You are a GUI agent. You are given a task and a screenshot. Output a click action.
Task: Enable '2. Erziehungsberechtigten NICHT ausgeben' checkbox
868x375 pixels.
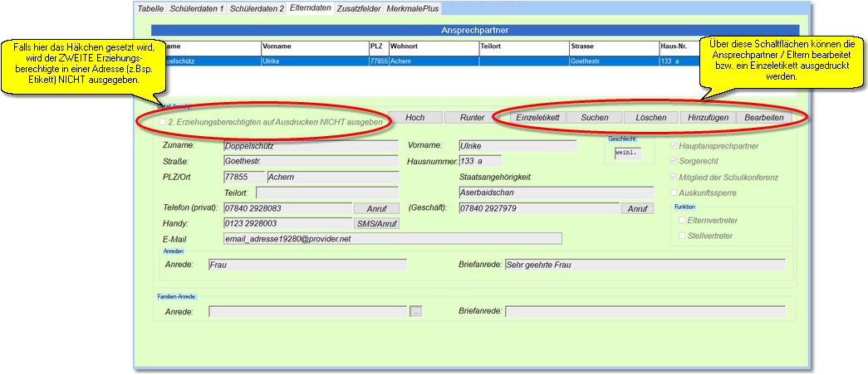click(164, 122)
